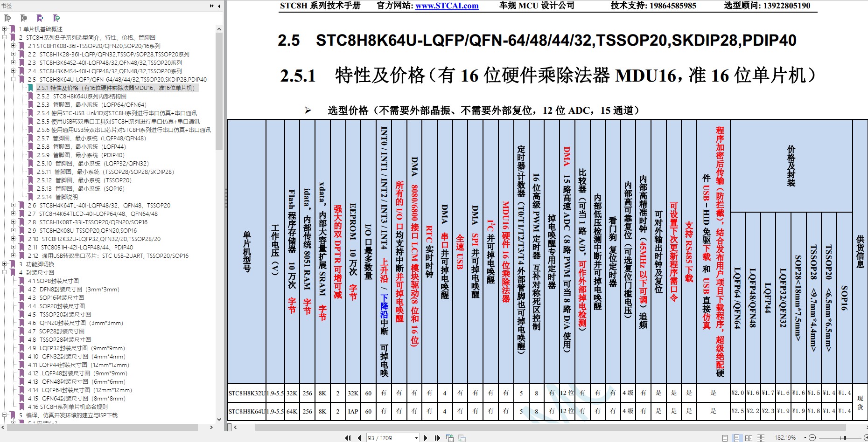Jump to last page icon
The height and width of the screenshot is (442, 868).
[437, 438]
